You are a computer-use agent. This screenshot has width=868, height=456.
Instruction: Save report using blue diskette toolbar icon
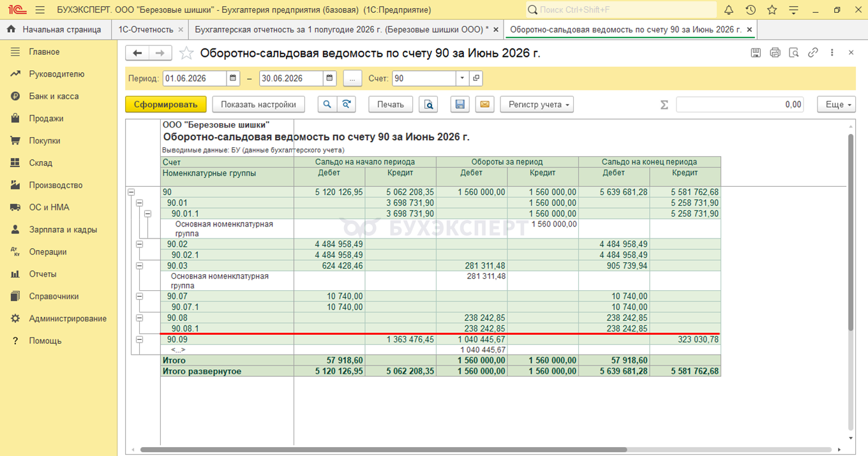click(460, 105)
